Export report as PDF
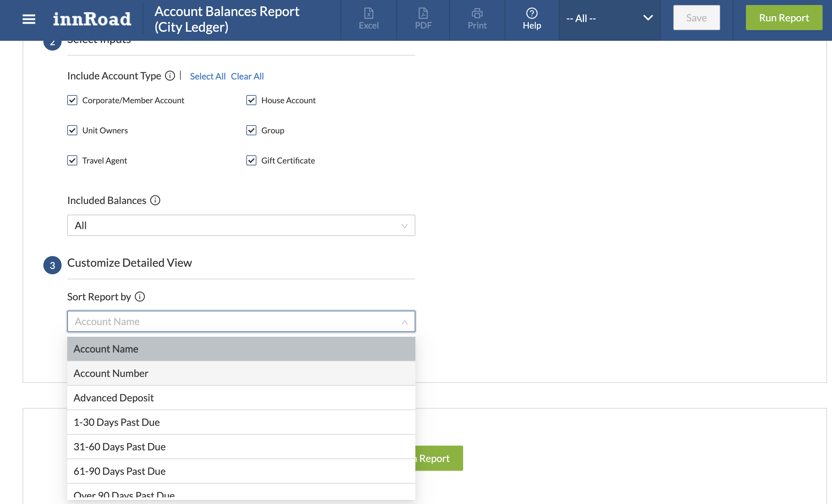 [x=423, y=19]
